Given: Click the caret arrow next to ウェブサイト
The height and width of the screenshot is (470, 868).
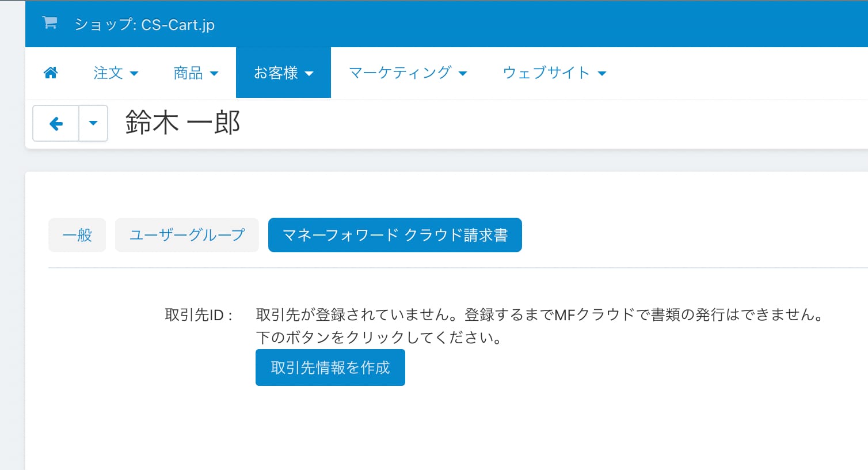Looking at the screenshot, I should 602,74.
